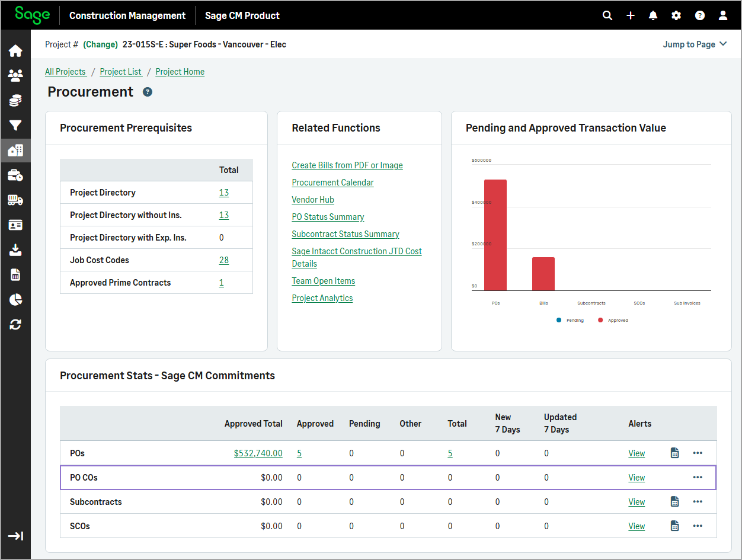The height and width of the screenshot is (560, 742).
Task: Click the (Change) project link
Action: point(100,44)
